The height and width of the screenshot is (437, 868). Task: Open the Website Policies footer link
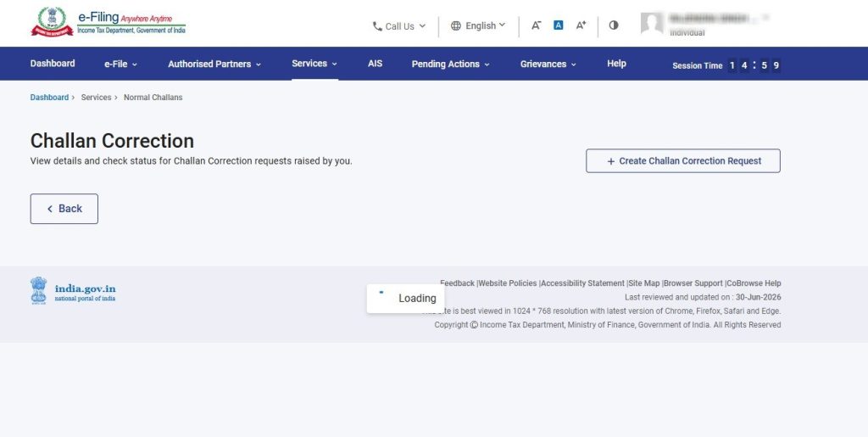click(x=508, y=283)
